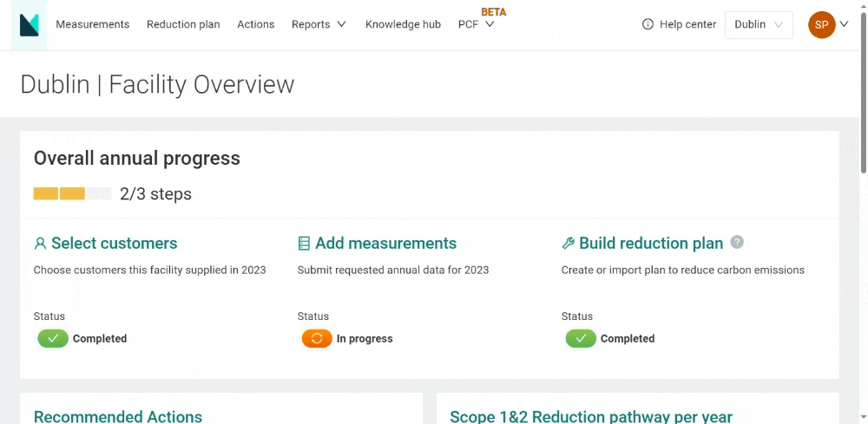Open the Knowledge hub
This screenshot has width=868, height=424.
pyautogui.click(x=403, y=24)
